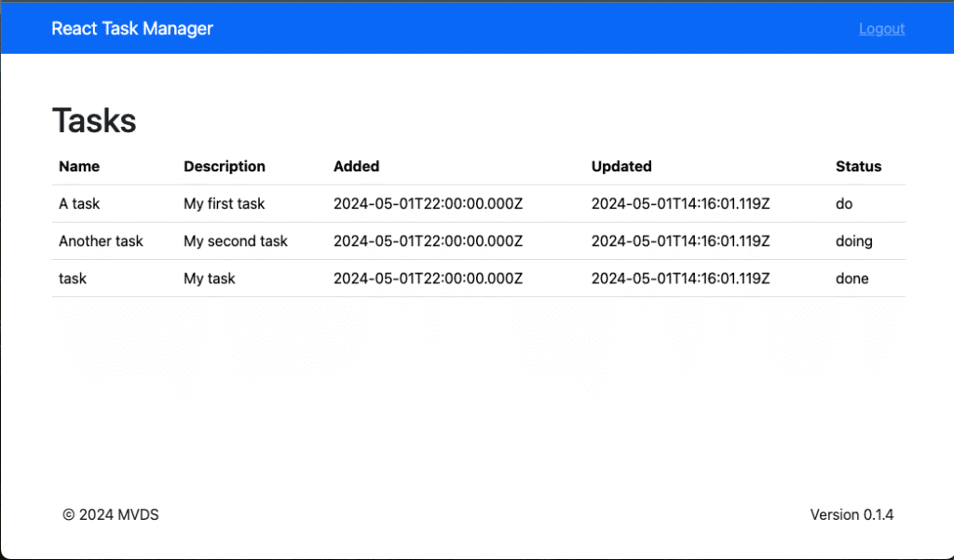This screenshot has height=560, width=954.
Task: Select the Description column header
Action: click(x=225, y=166)
